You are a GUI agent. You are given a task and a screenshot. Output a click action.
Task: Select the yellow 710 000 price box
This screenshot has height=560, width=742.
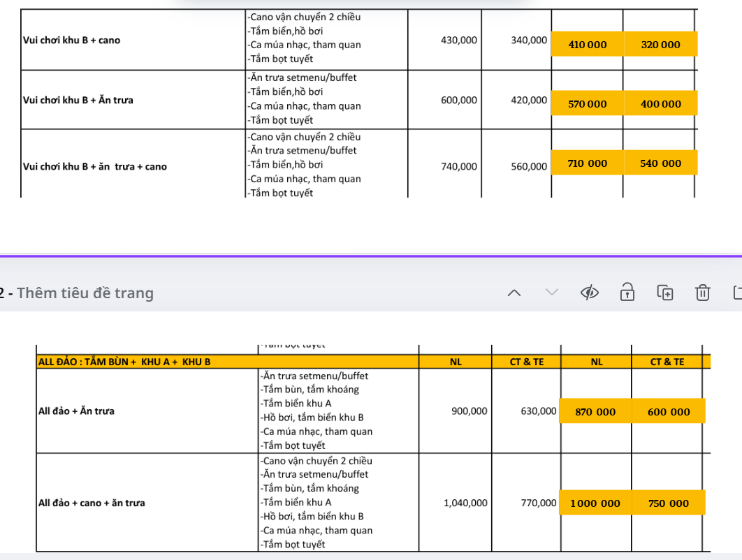tap(588, 163)
